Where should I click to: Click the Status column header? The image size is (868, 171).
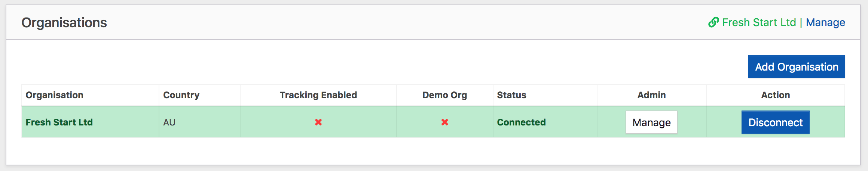(x=511, y=95)
